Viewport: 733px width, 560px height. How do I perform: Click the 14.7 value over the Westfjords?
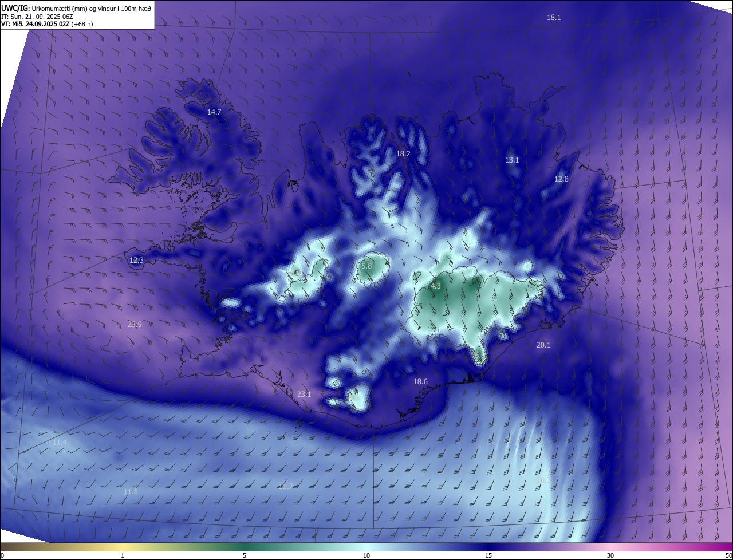[x=214, y=112]
